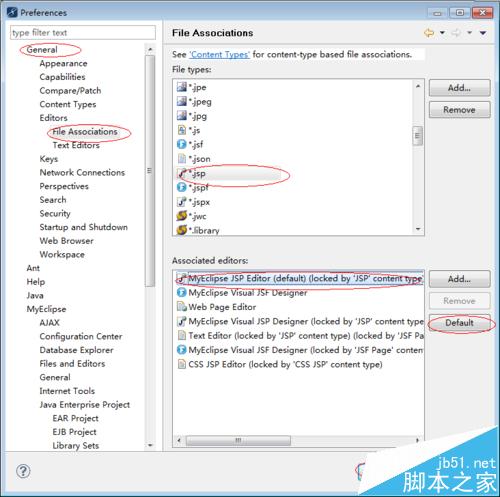Select Java Enterprise Project tree item
500x497 pixels.
coord(85,405)
